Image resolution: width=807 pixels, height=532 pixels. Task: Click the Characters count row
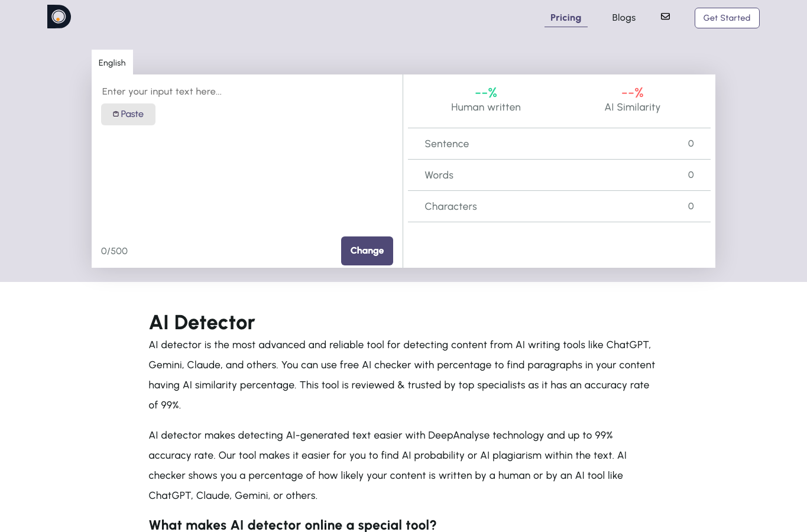tap(559, 206)
